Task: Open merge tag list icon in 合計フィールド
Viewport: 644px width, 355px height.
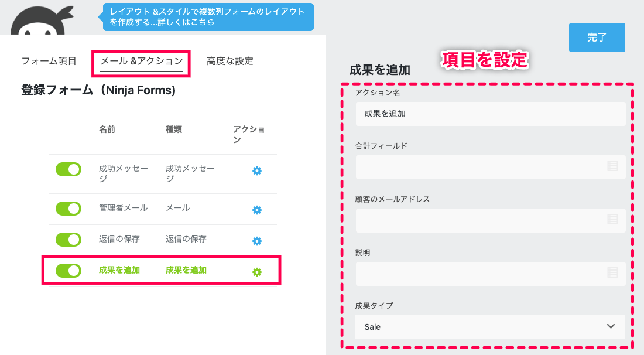Action: pos(612,166)
